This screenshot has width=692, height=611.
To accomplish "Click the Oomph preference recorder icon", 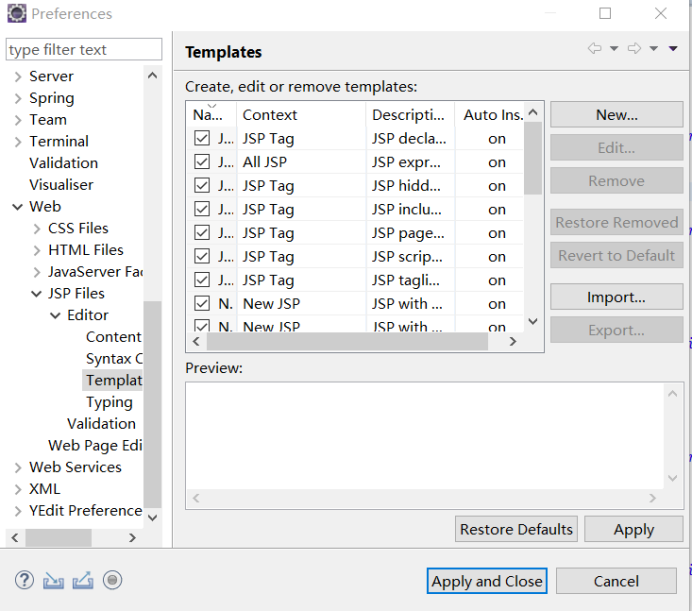I will pos(113,580).
